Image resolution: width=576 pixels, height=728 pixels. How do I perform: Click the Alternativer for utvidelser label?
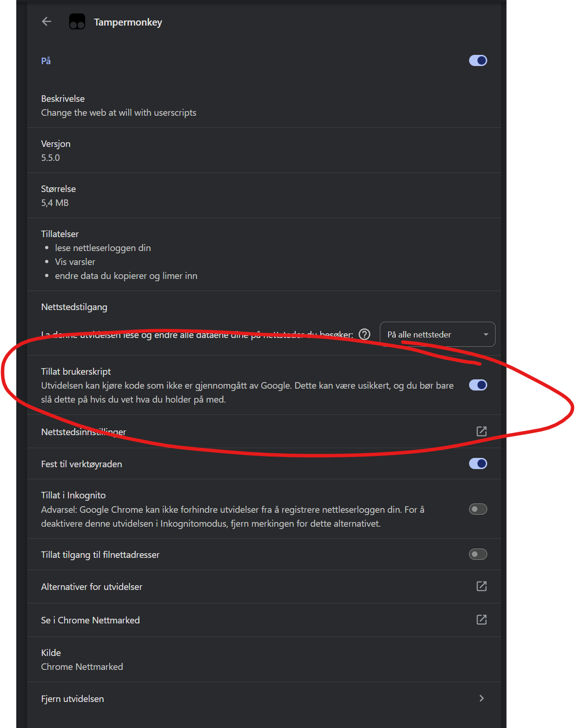point(92,587)
